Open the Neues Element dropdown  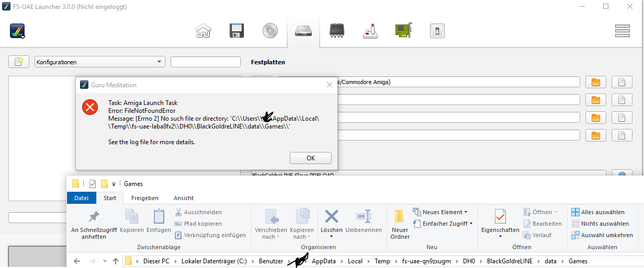tap(440, 212)
